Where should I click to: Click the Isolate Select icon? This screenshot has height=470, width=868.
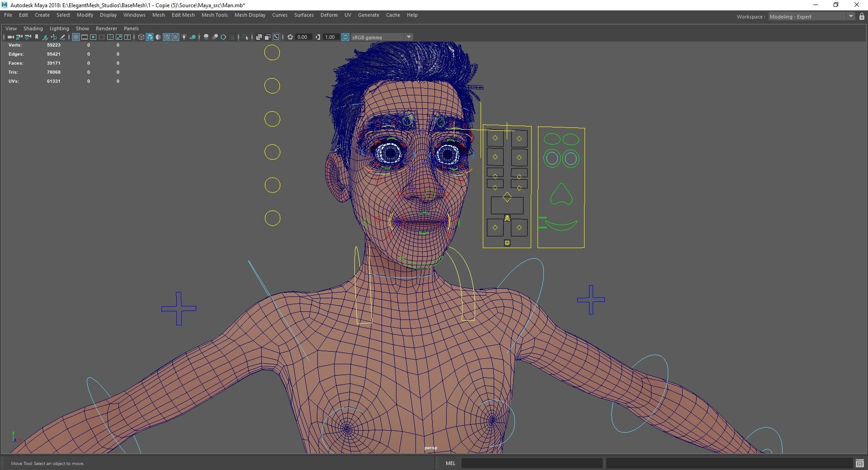click(x=245, y=37)
